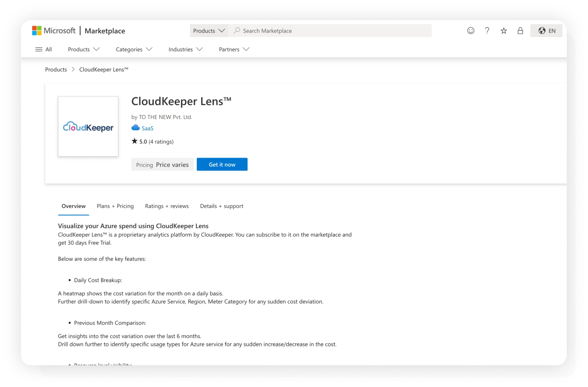Click the Get it now button

222,164
